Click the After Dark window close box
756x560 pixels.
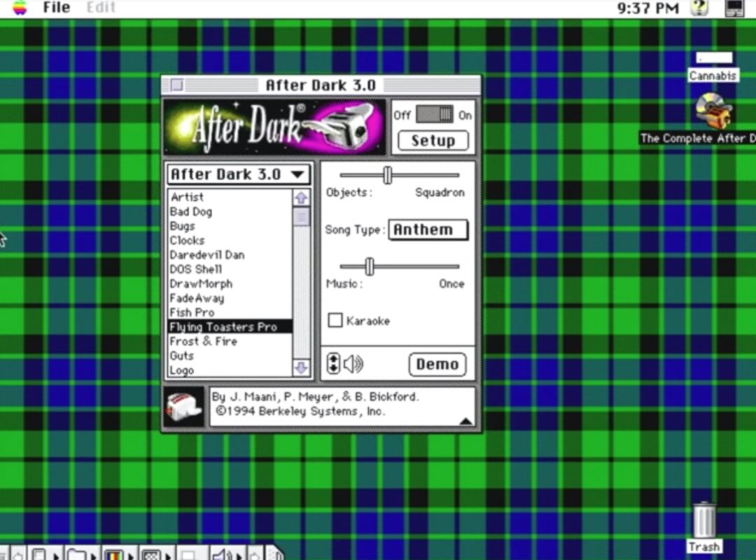(177, 85)
